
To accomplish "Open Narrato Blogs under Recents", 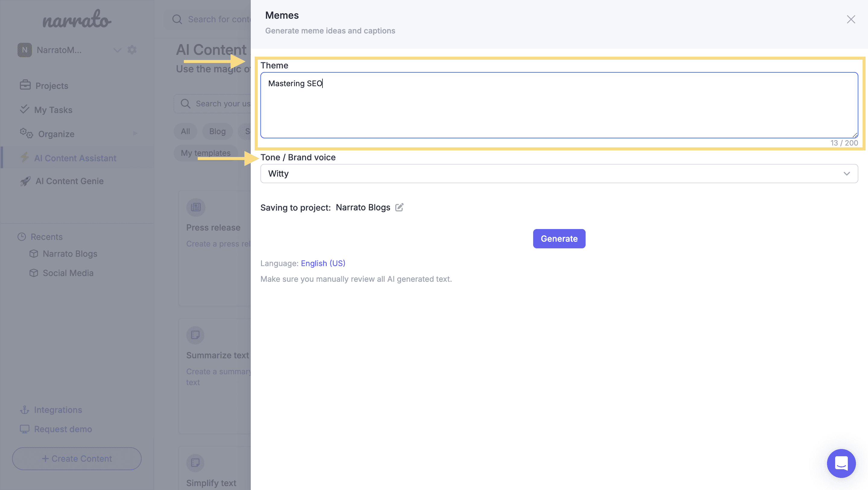I will 70,254.
